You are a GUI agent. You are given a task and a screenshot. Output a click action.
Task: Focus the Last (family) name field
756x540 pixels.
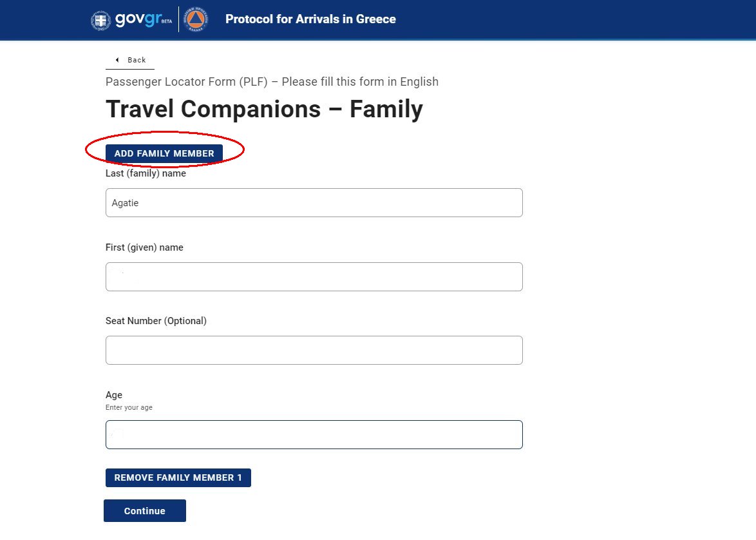314,203
